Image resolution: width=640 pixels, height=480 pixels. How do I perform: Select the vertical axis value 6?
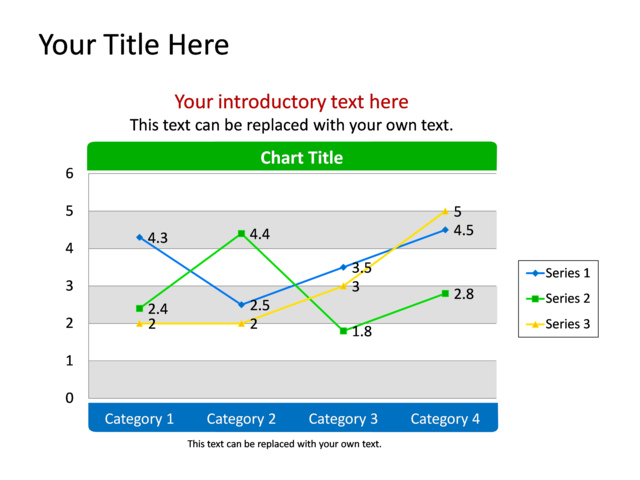69,173
